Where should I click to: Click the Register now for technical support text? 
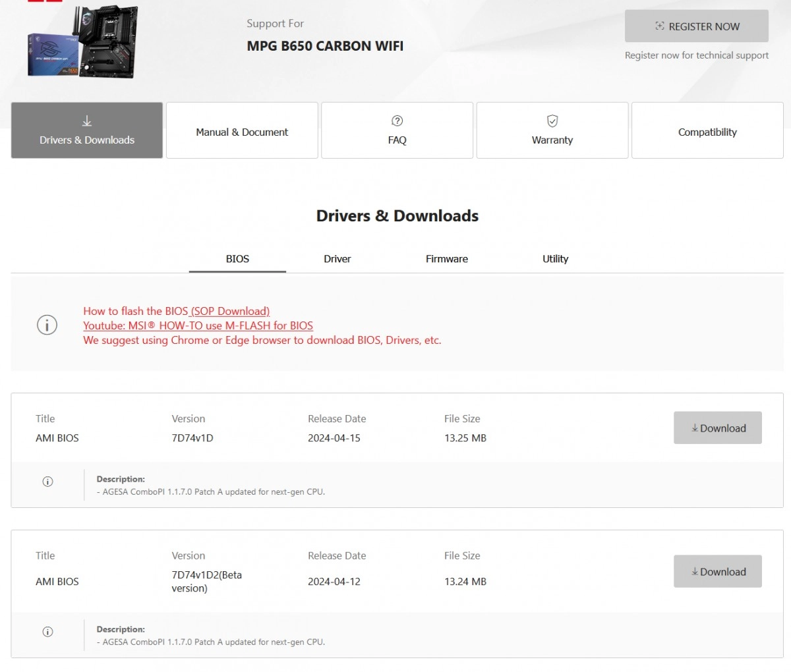(697, 55)
